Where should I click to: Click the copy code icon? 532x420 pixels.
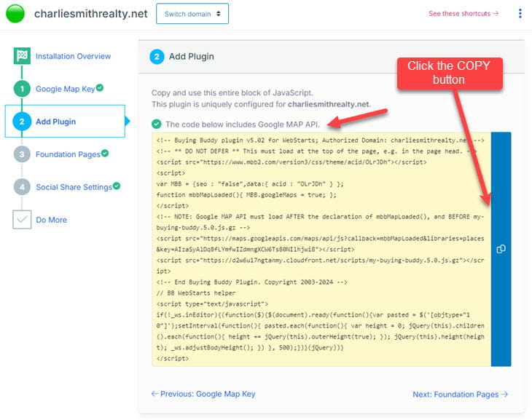point(501,249)
